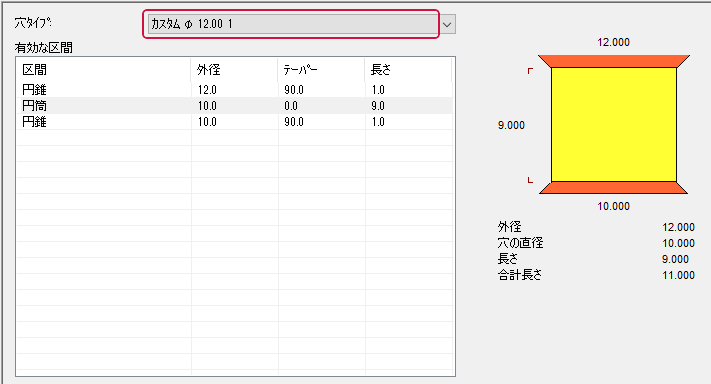Click the 9.000 dimension label left of preview
Image resolution: width=711 pixels, height=384 pixels.
pos(511,125)
